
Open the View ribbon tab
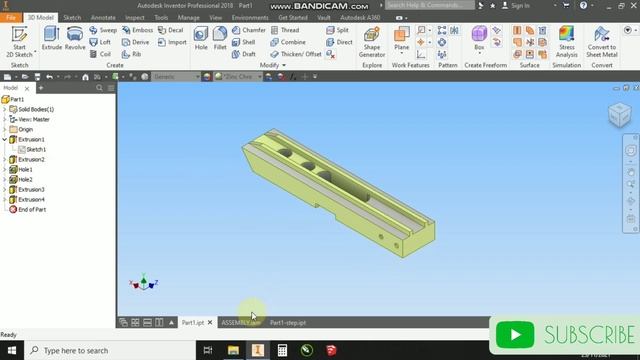[x=216, y=18]
